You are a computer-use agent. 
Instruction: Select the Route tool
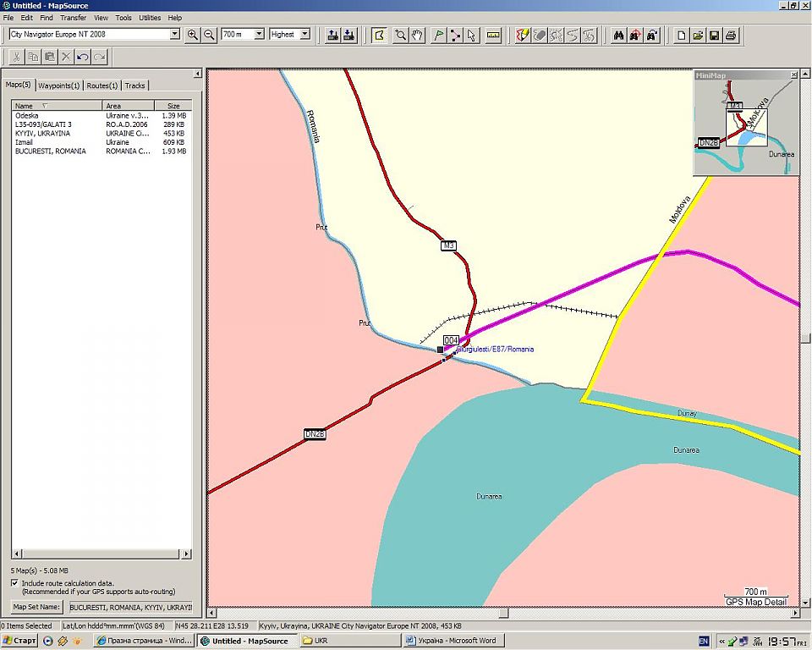click(x=455, y=35)
